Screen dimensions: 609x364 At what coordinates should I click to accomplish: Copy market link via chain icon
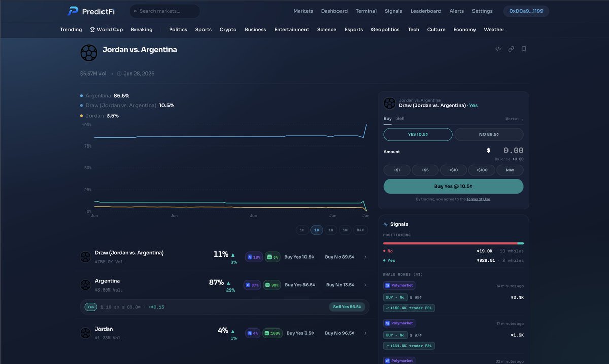pyautogui.click(x=511, y=49)
